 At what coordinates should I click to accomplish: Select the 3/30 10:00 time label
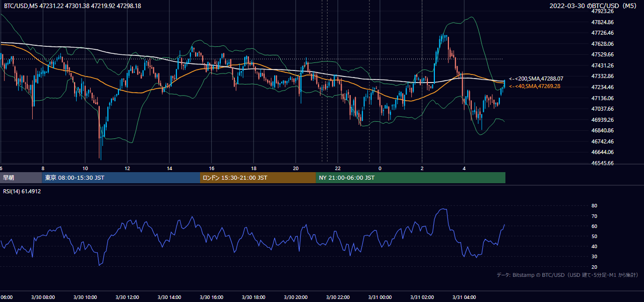[x=85, y=297]
